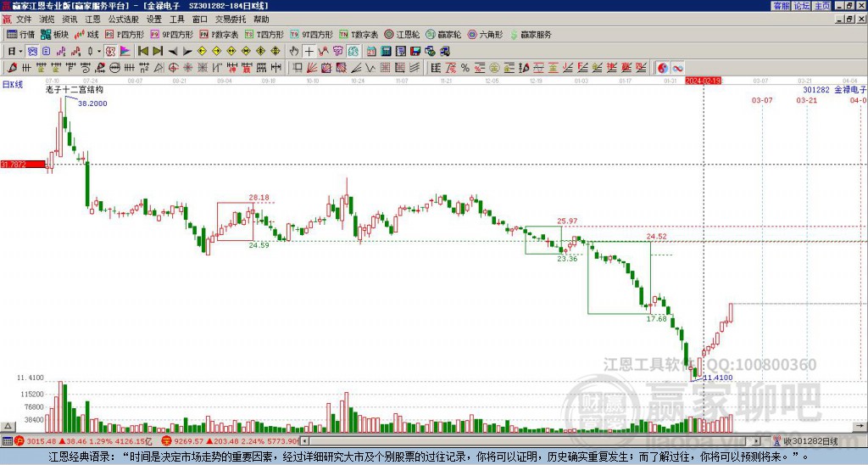Open the 帮助 menu
This screenshot has height=465, width=868.
[x=261, y=20]
